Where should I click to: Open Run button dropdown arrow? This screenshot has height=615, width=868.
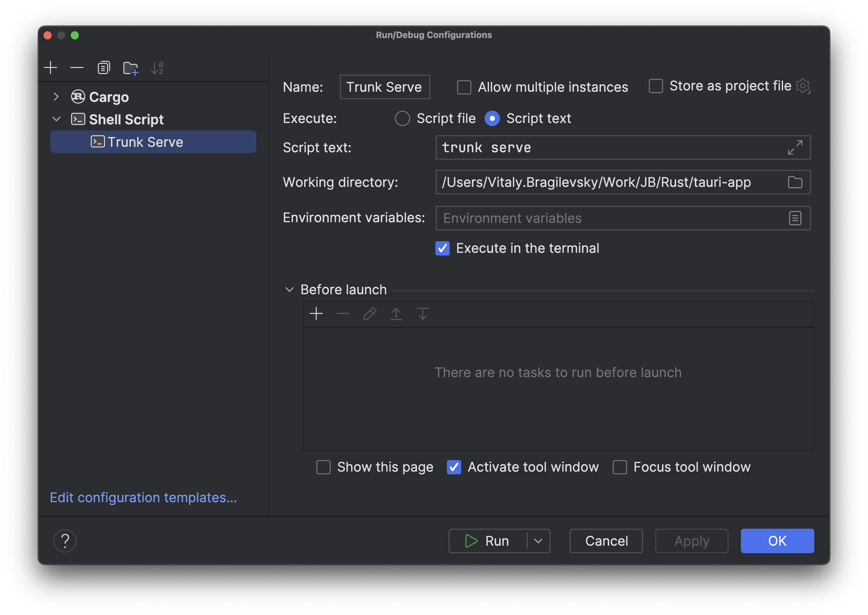click(539, 541)
